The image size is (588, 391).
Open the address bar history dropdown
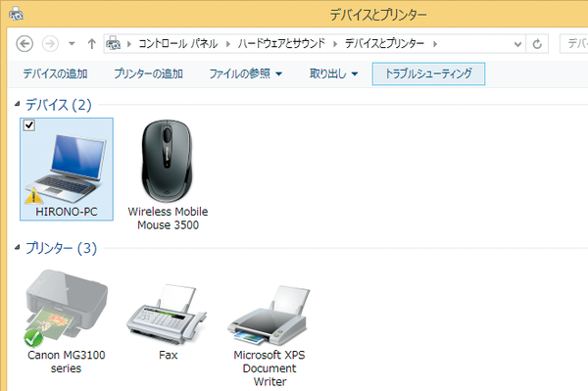[517, 44]
